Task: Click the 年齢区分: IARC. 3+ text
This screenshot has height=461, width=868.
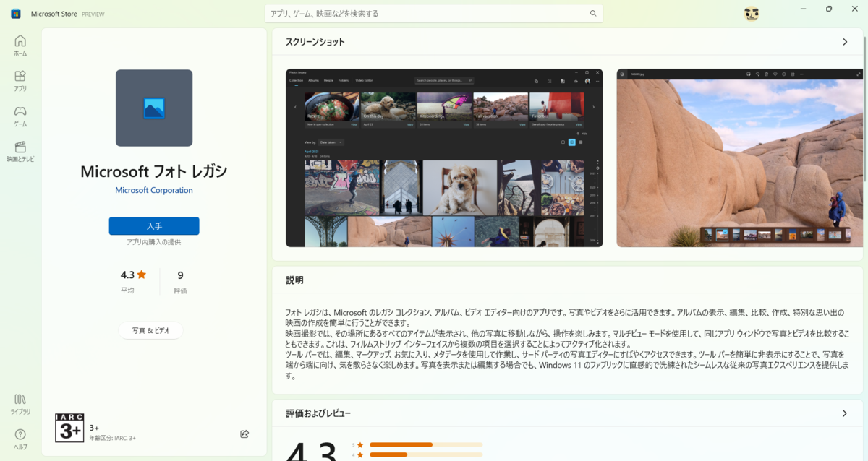Action: point(113,438)
